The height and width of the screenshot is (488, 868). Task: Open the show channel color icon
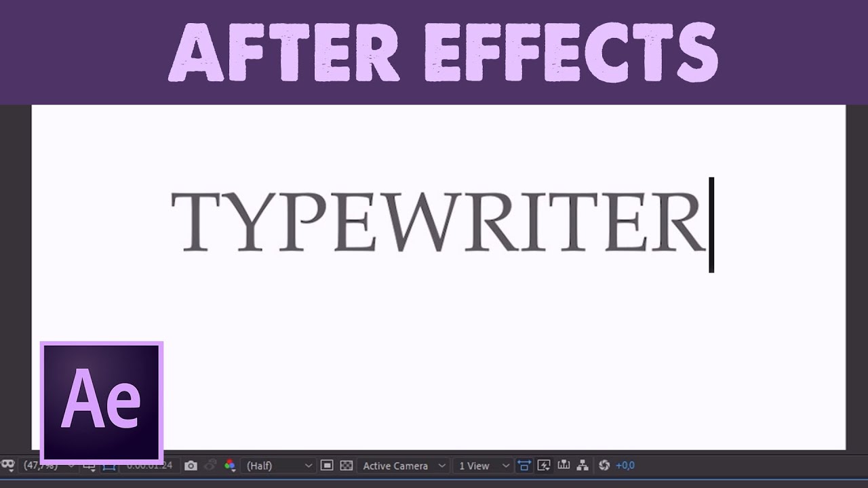[x=230, y=466]
